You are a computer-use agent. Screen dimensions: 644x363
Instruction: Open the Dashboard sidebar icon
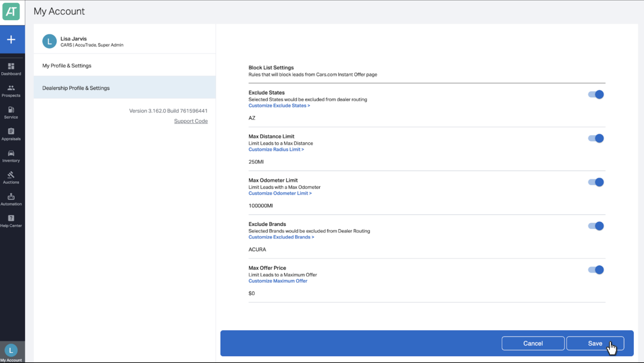[11, 69]
